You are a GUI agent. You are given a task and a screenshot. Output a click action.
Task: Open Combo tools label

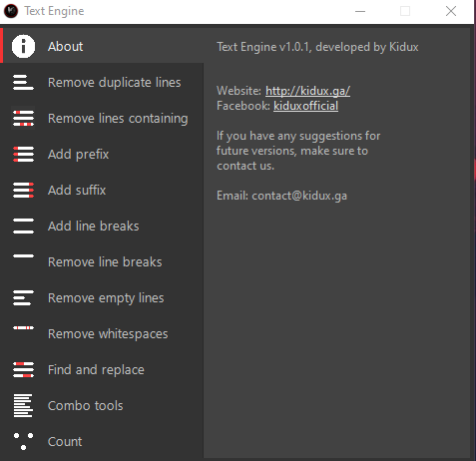point(86,405)
